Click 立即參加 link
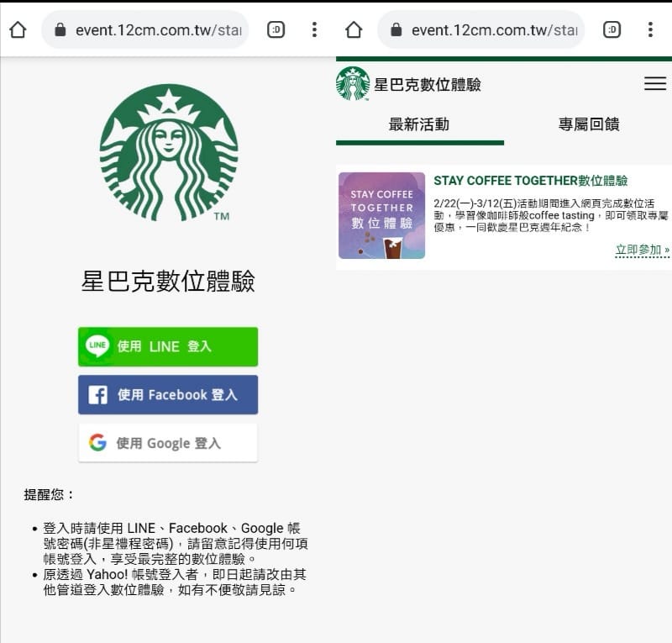672x643 pixels. pyautogui.click(x=642, y=250)
